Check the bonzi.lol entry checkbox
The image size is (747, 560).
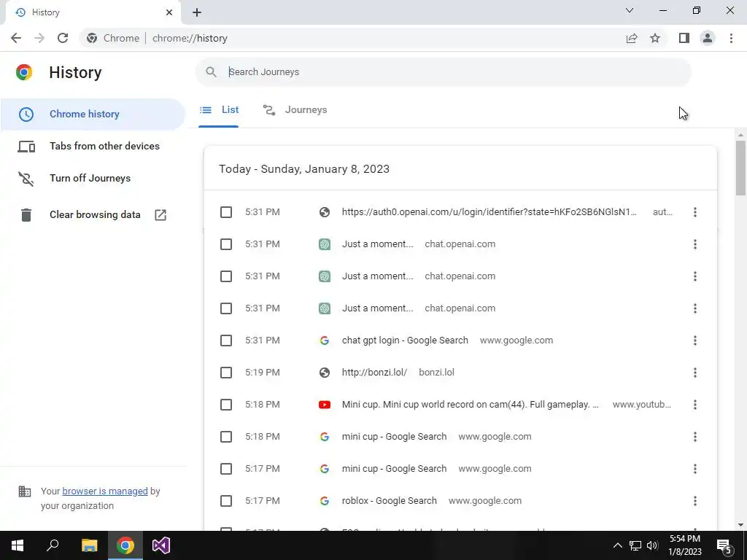coord(226,373)
